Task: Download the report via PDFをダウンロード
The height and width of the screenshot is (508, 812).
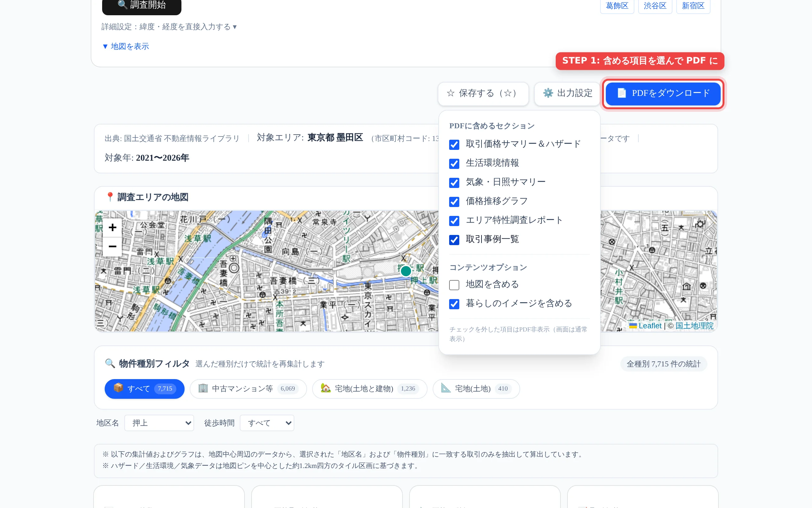Action: tap(663, 93)
